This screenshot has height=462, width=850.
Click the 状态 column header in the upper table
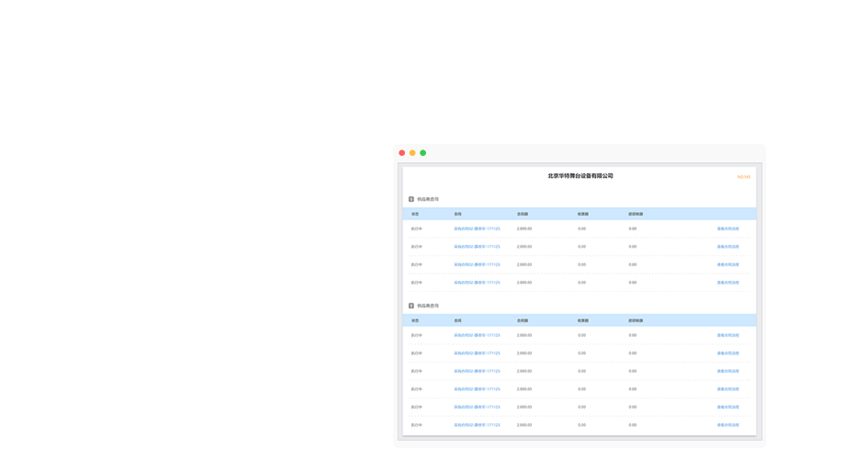point(415,214)
